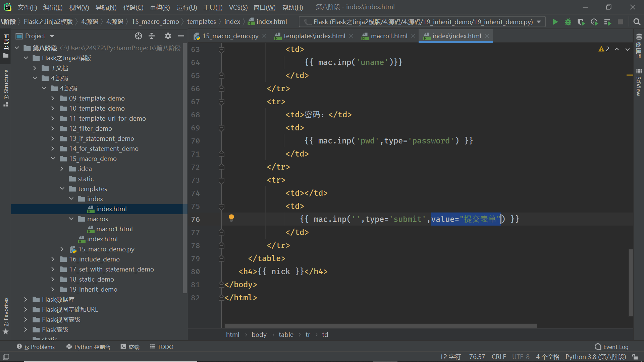Open the 重构(R) menu
The width and height of the screenshot is (644, 362).
(x=160, y=7)
